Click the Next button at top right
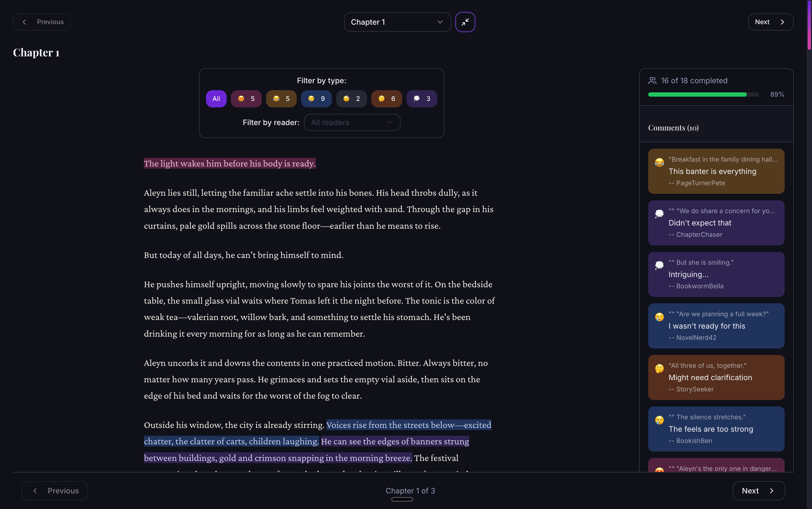The width and height of the screenshot is (812, 509). 770,22
